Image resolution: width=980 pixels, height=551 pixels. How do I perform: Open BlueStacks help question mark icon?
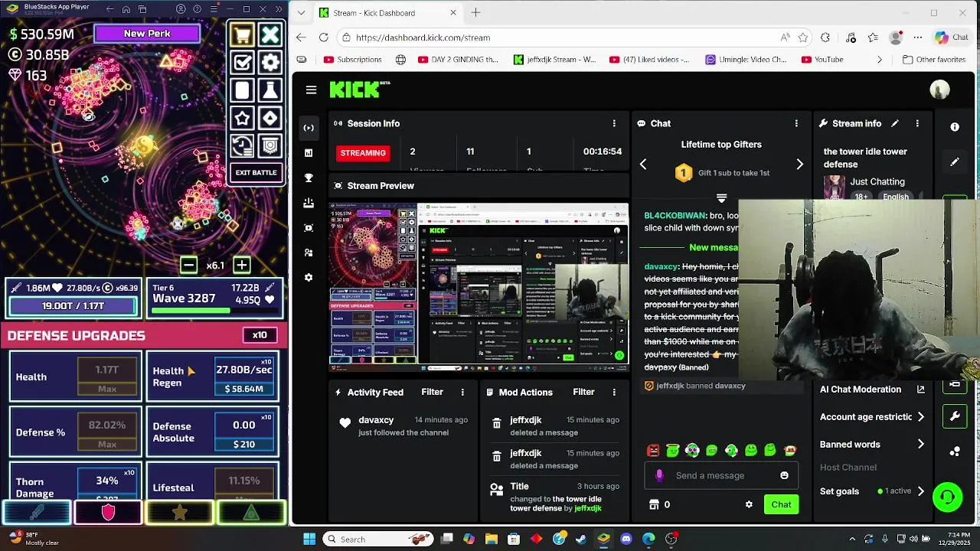pos(198,9)
